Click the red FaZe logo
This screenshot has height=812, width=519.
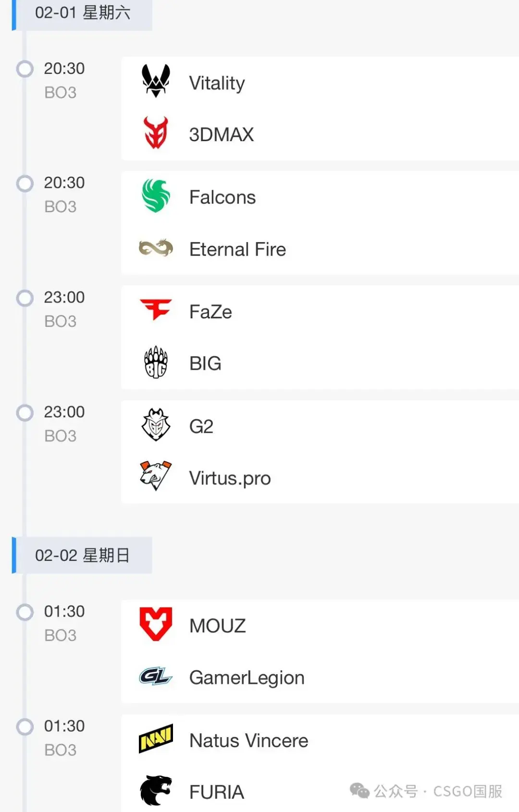coord(156,310)
